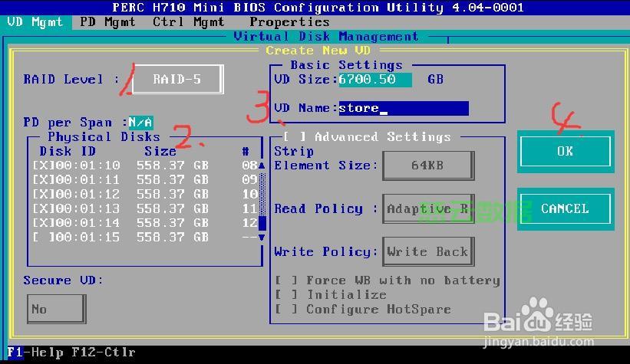The height and width of the screenshot is (364, 630).
Task: Open the Write Policy Write Back dropdown
Action: tap(427, 252)
